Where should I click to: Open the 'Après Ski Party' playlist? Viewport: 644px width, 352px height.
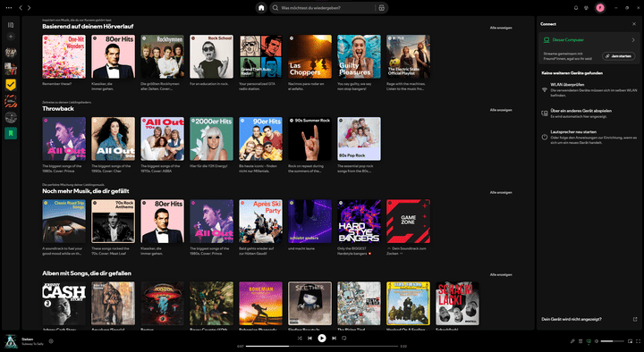261,222
